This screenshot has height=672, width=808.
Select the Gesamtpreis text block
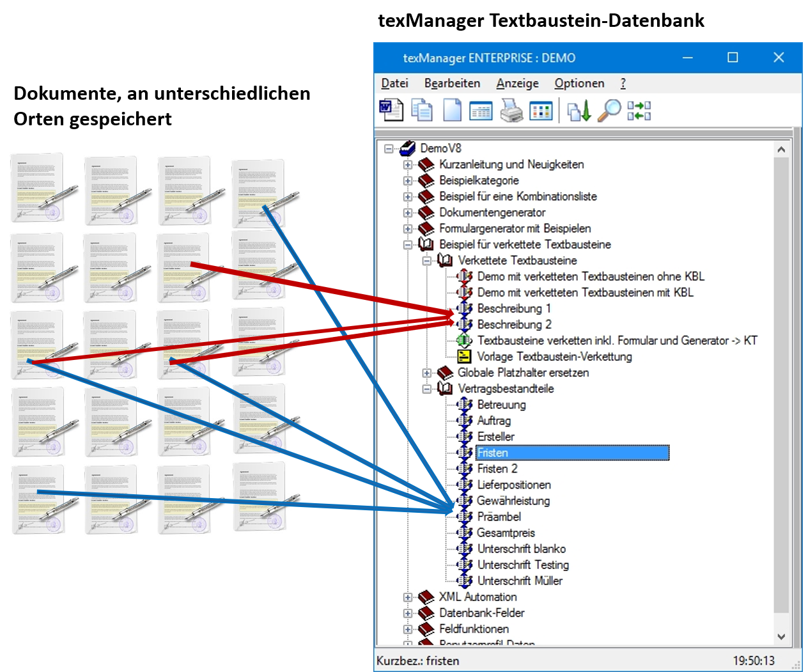[x=506, y=533]
